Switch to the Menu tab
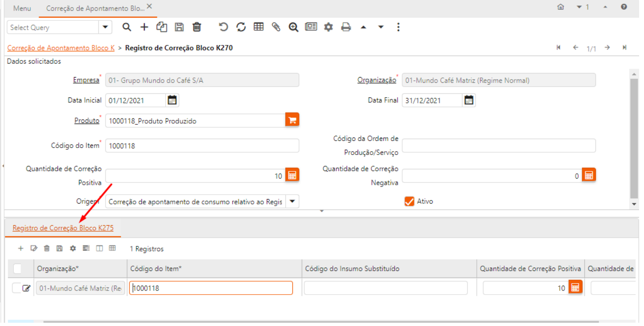The width and height of the screenshot is (644, 326). tap(22, 8)
